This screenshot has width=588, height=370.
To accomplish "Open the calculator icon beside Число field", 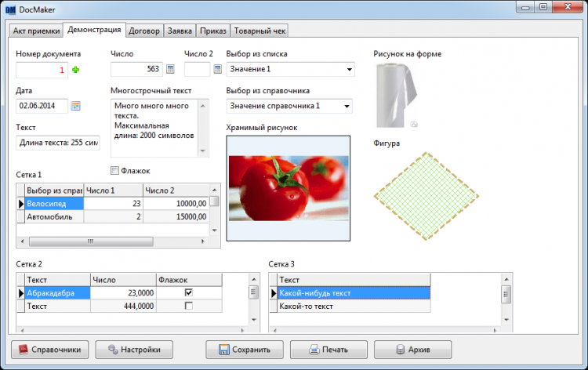I will pyautogui.click(x=170, y=69).
